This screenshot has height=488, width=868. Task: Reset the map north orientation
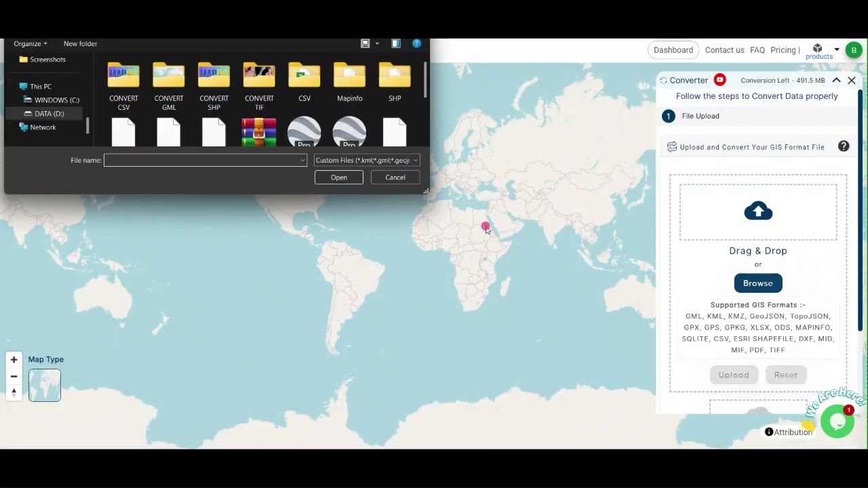click(14, 392)
